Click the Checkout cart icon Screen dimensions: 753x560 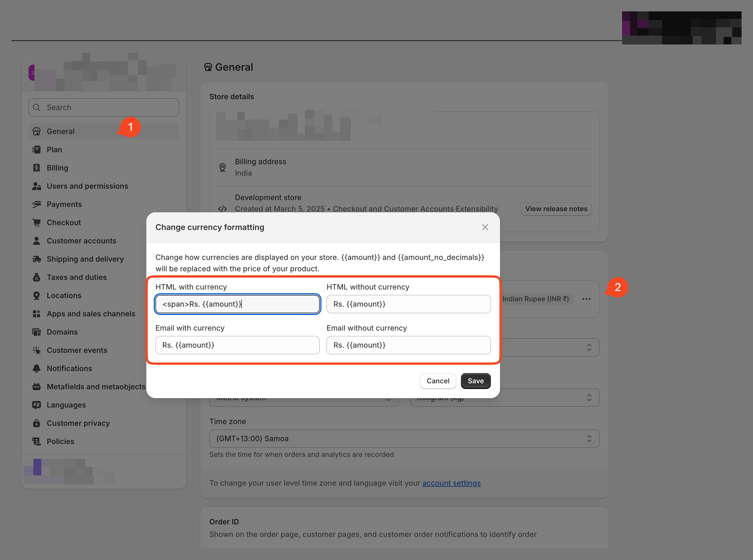pos(37,222)
